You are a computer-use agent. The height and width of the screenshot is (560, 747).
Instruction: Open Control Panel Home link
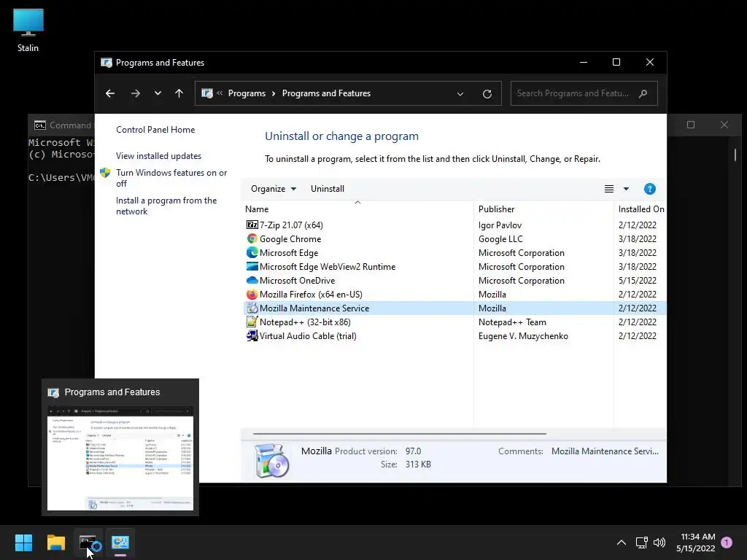[155, 130]
